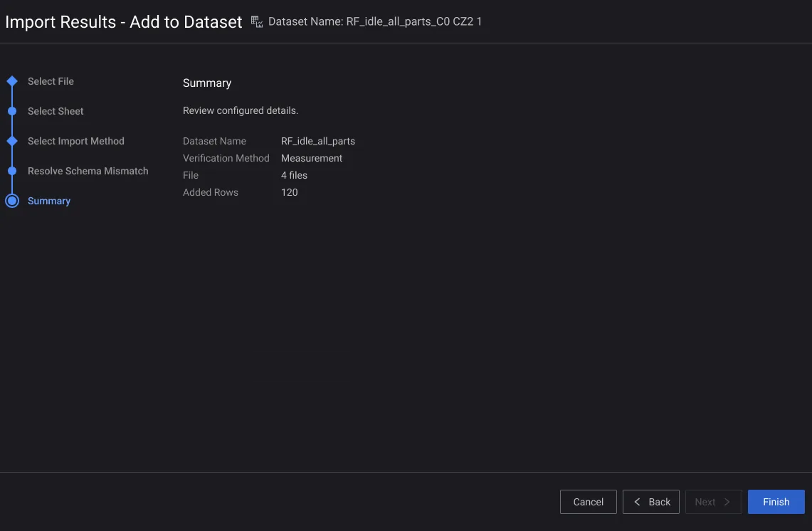
Task: Click the Verification Method value Measurement
Action: (312, 158)
